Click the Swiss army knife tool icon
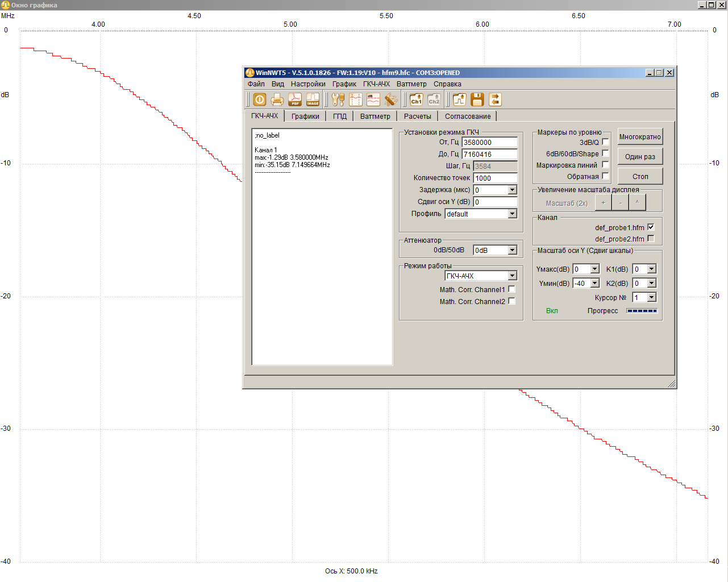 pyautogui.click(x=391, y=99)
